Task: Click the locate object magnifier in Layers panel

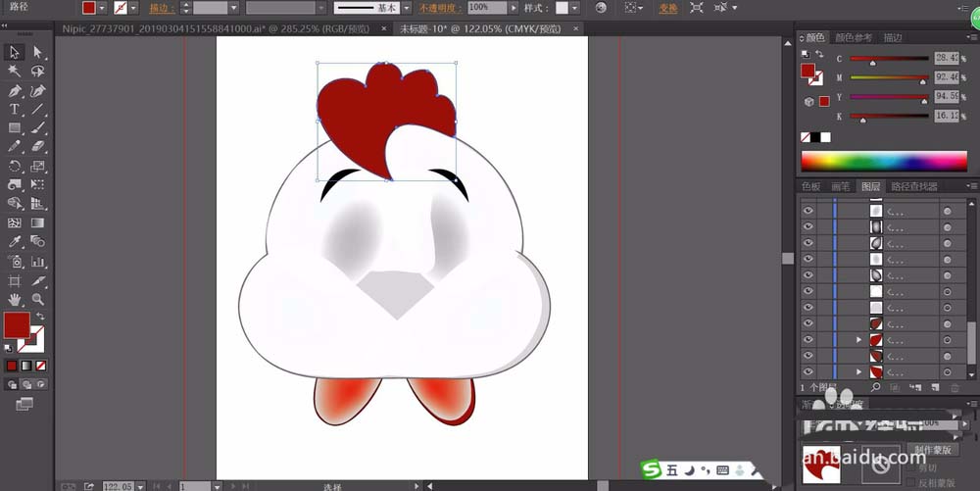Action: click(875, 387)
